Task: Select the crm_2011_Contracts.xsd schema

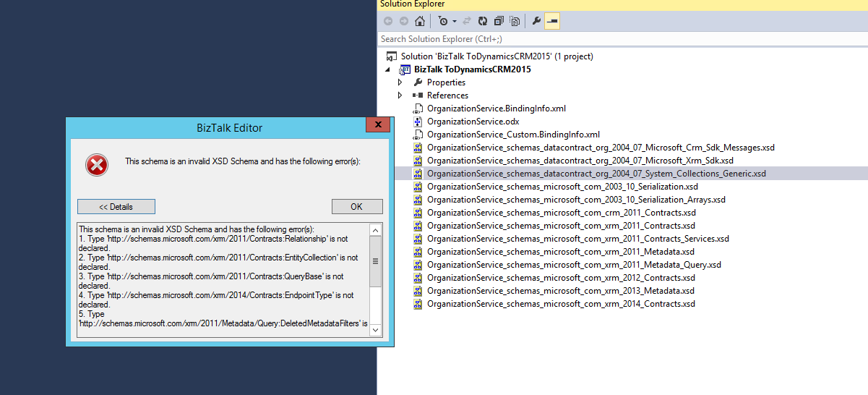Action: (562, 213)
